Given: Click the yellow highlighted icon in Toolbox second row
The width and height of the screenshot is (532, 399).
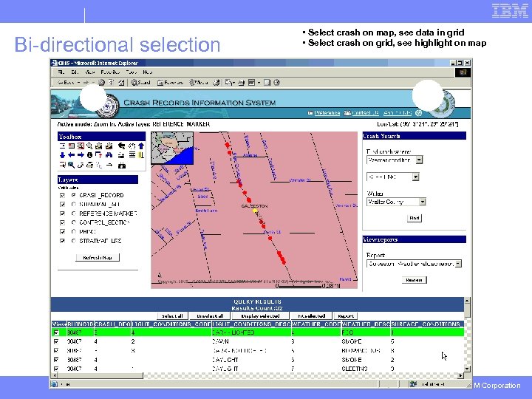Looking at the screenshot, I should click(x=141, y=155).
